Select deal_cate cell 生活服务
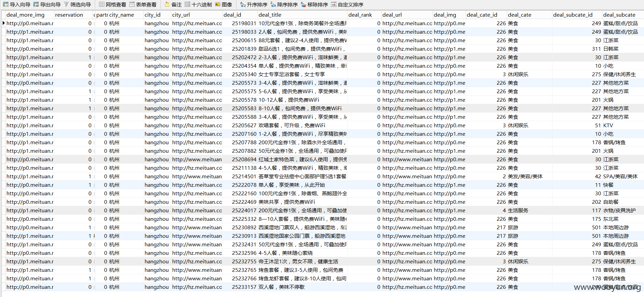Viewport: 644px width, 297px height. 529,210
